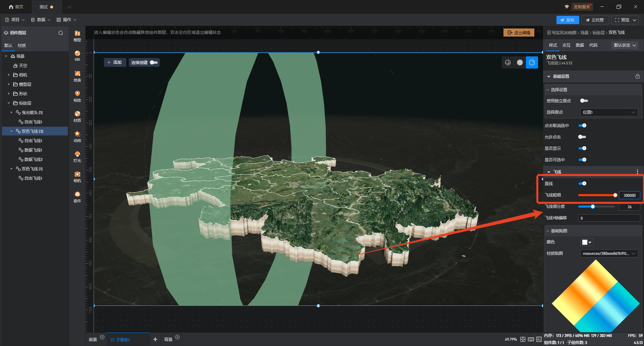Switch to the 交互 tab
Viewport: 644px width, 346px height.
click(566, 45)
